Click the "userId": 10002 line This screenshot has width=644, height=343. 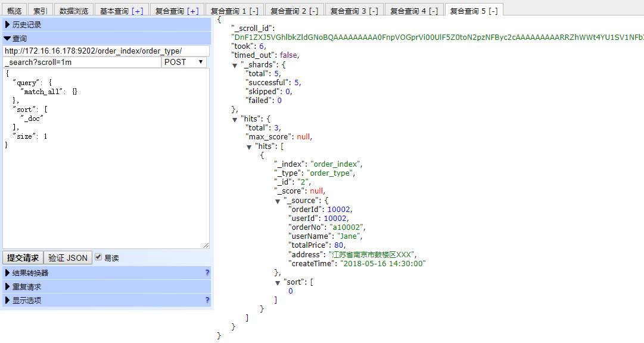pos(319,218)
